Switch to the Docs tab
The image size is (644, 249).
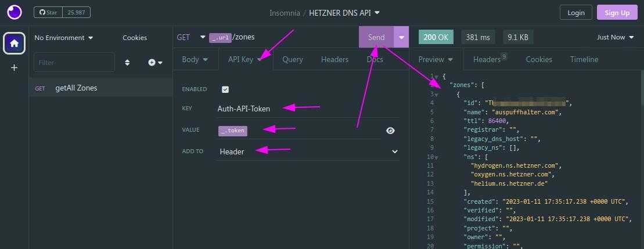pos(375,59)
